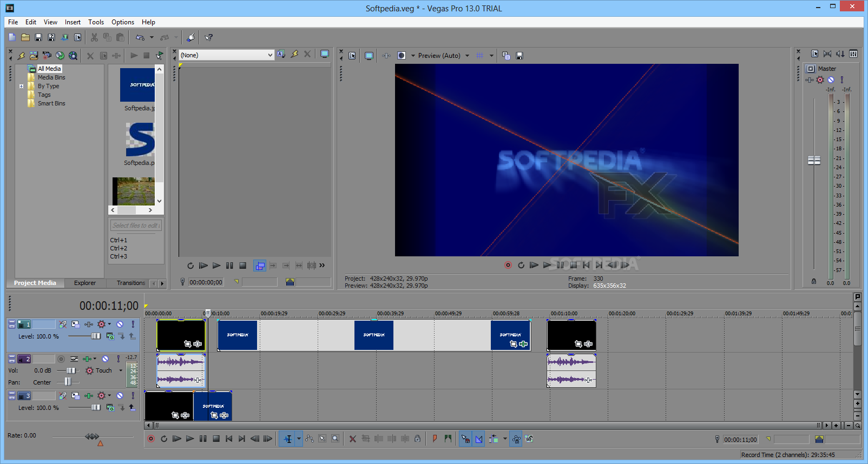This screenshot has width=868, height=464.
Task: Open the Edit menu
Action: [31, 22]
